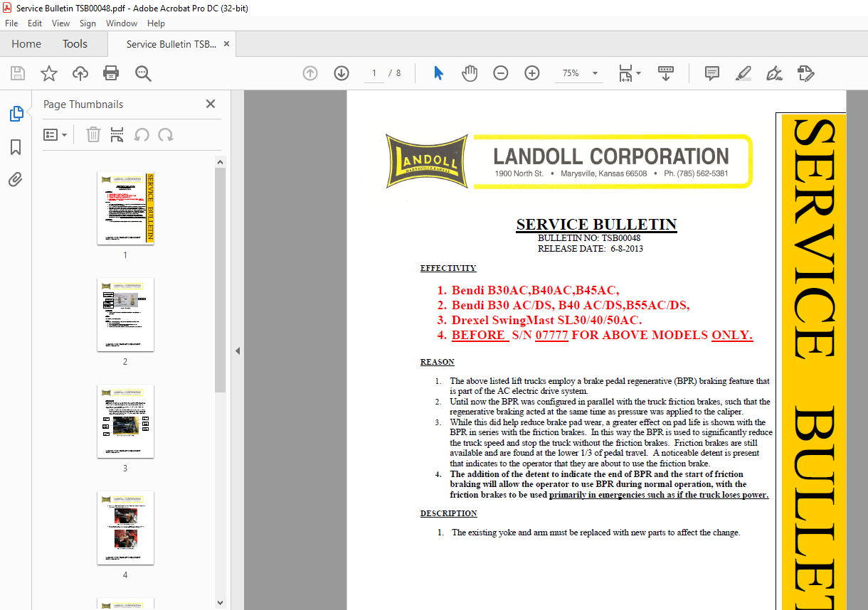Open the read mode keyboard icon
This screenshot has width=868, height=610.
coord(666,73)
